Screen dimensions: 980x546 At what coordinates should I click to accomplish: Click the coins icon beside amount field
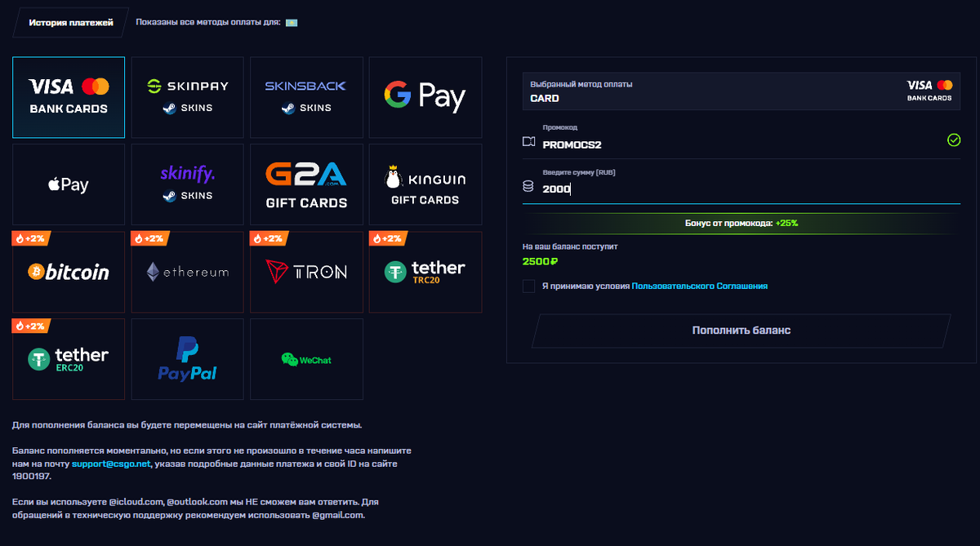tap(528, 187)
